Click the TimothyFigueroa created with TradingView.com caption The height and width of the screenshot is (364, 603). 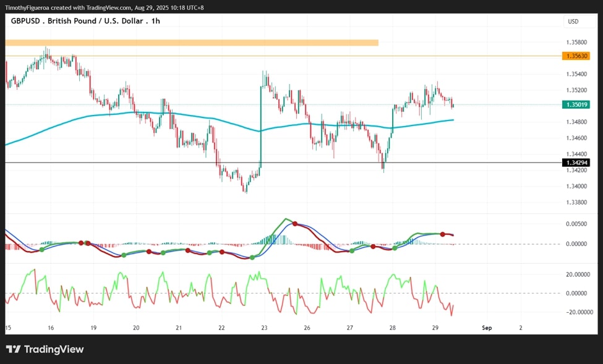point(105,7)
